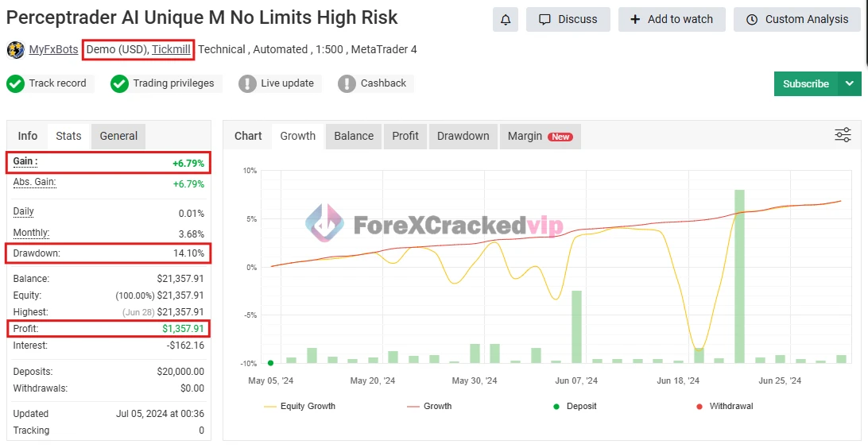The height and width of the screenshot is (448, 868).
Task: Click the Track record green checkmark
Action: (16, 84)
